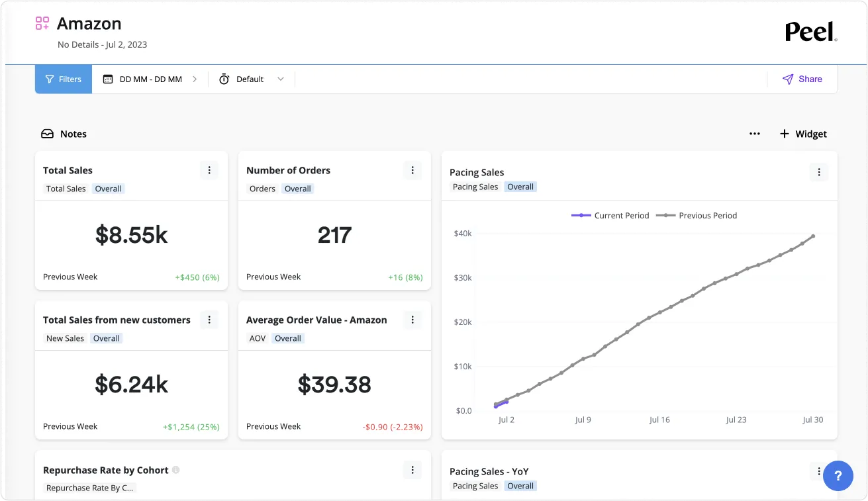
Task: Click the Overall tag beside AOV
Action: (x=288, y=338)
